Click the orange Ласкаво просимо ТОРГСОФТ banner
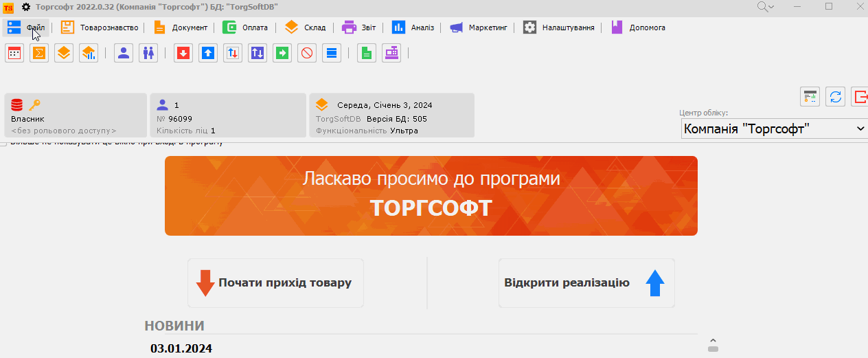The height and width of the screenshot is (358, 868). point(431,196)
